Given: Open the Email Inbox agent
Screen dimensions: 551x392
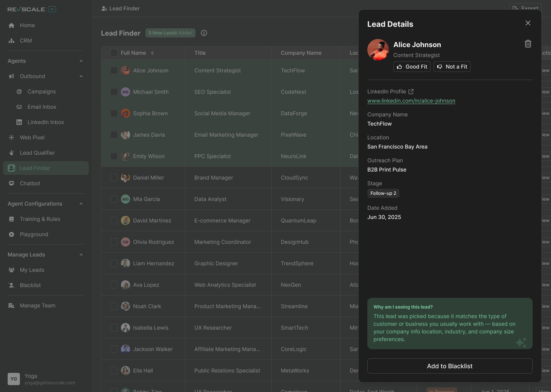Looking at the screenshot, I should [x=41, y=107].
